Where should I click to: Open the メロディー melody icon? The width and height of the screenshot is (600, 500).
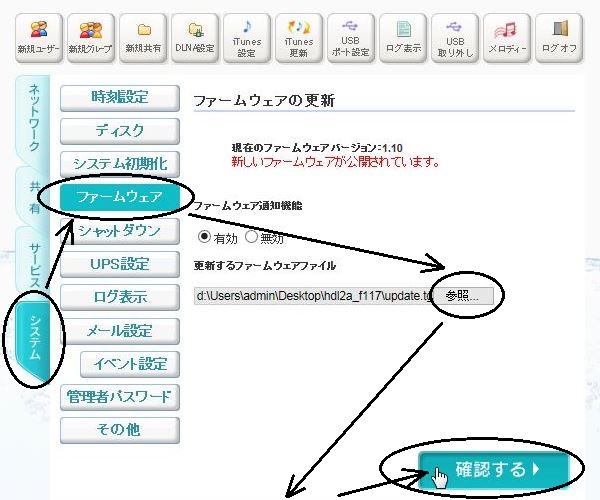click(x=507, y=38)
